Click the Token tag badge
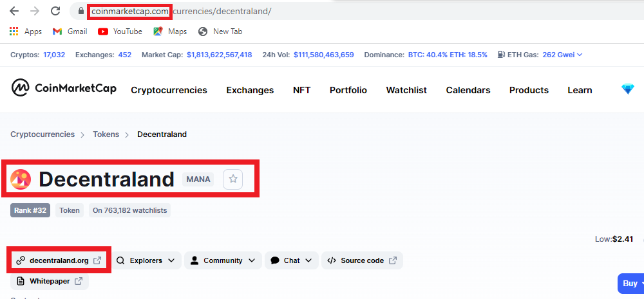Screen dimensions: 644x299 click(x=70, y=210)
